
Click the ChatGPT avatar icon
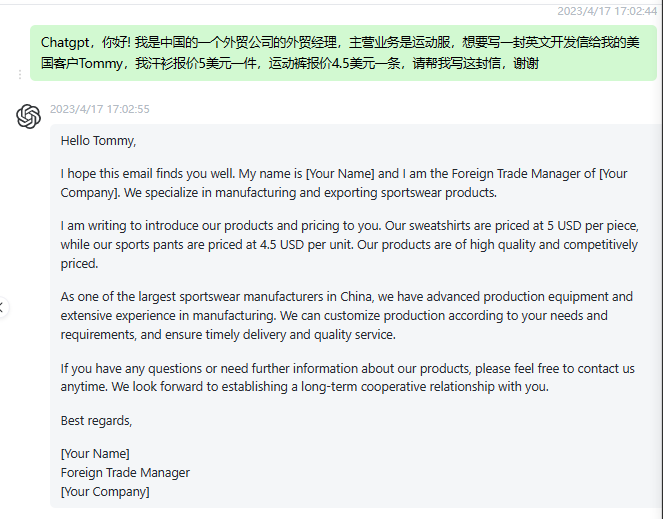pyautogui.click(x=28, y=117)
